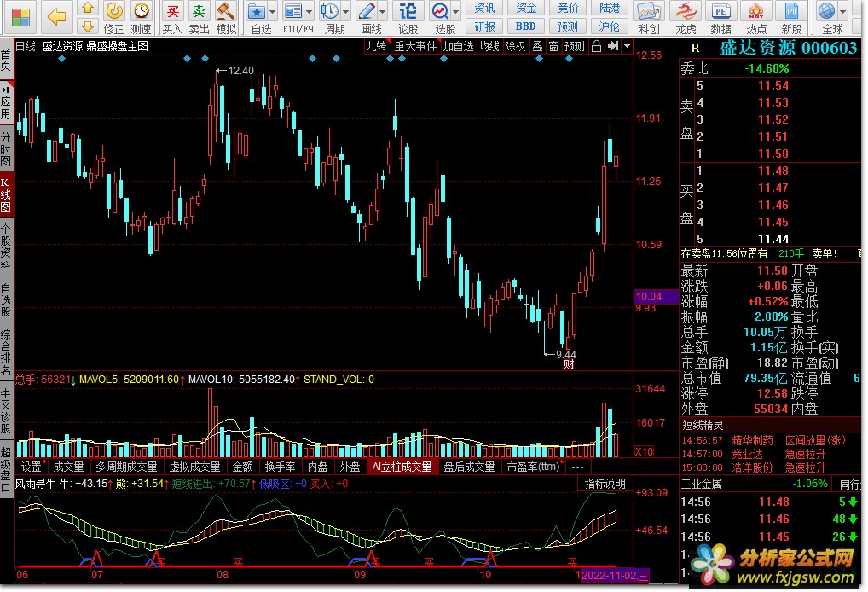Open the 修正 correction tool
The width and height of the screenshot is (868, 592).
click(x=114, y=18)
